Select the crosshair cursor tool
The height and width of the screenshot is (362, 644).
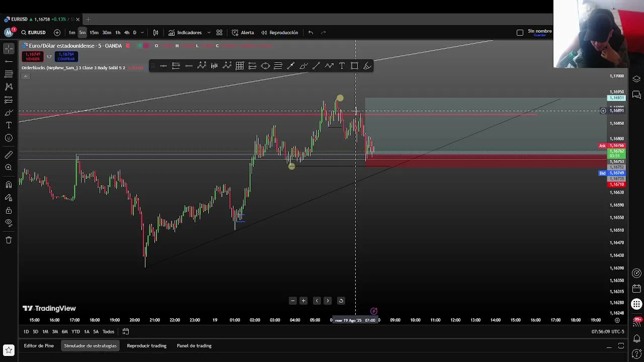(x=9, y=49)
